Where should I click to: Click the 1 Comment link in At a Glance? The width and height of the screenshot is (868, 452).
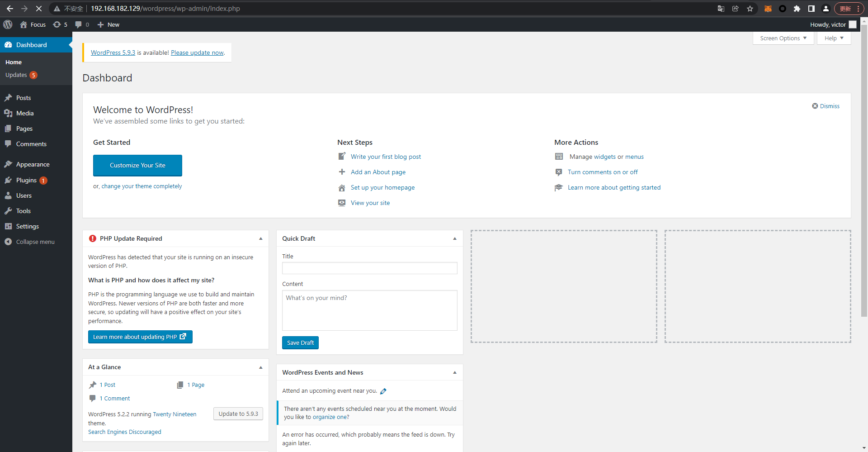point(115,399)
